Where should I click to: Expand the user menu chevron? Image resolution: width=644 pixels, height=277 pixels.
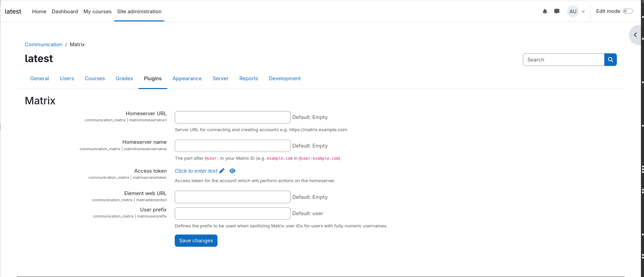pos(583,12)
